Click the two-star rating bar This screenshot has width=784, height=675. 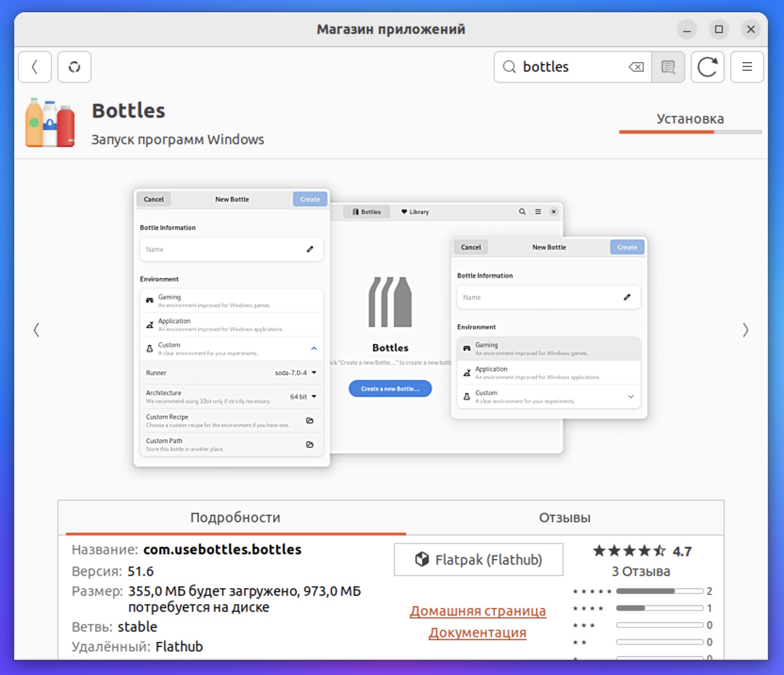tap(660, 642)
